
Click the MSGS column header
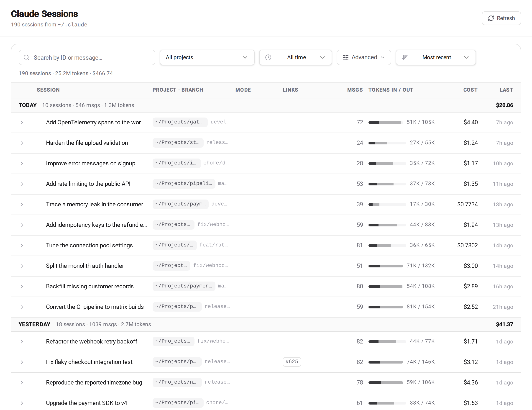[355, 90]
